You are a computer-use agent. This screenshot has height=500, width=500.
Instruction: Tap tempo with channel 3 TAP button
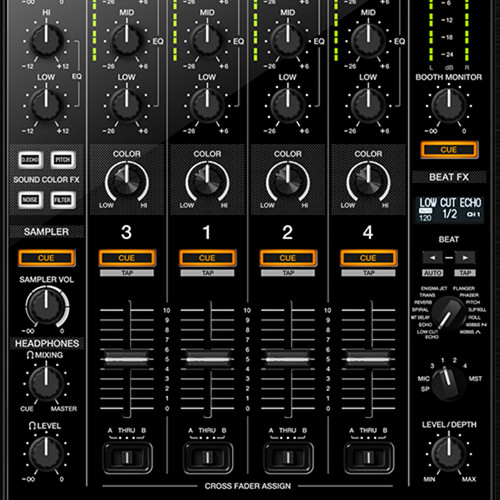127,273
